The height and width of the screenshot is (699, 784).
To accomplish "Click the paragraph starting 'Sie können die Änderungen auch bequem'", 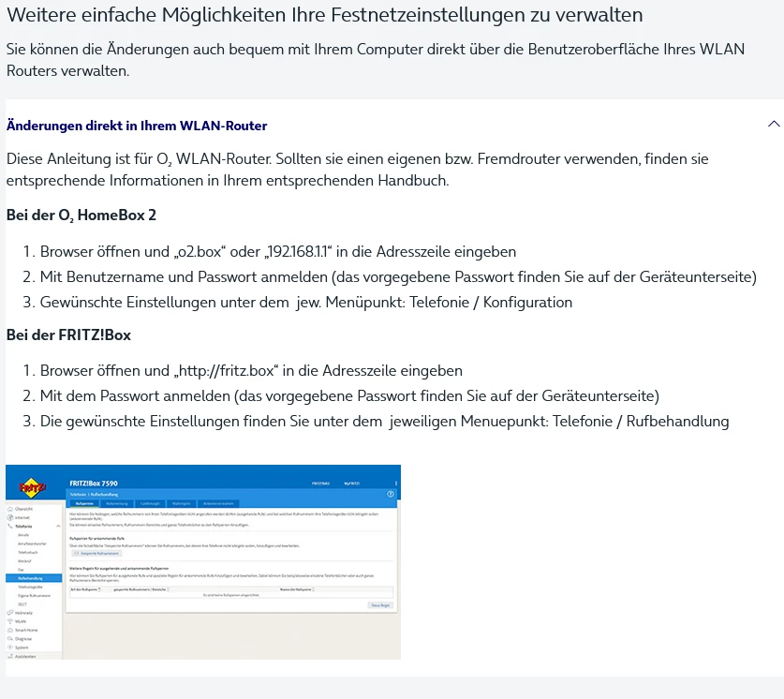I will (x=376, y=60).
